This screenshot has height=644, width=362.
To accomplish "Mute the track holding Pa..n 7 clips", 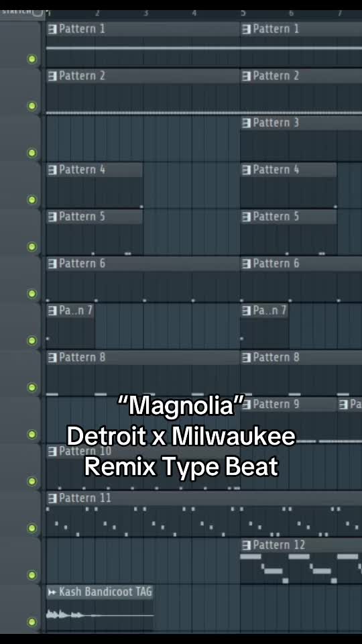I will point(32,340).
